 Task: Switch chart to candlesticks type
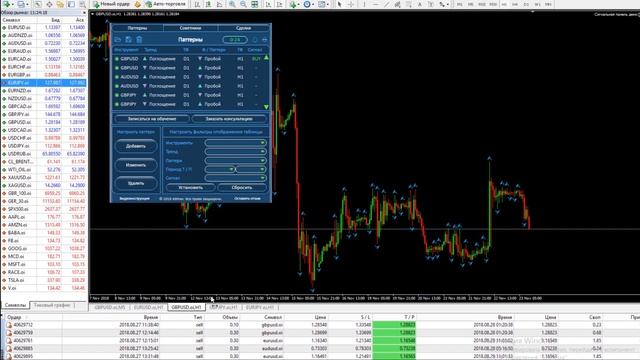pyautogui.click(x=208, y=4)
